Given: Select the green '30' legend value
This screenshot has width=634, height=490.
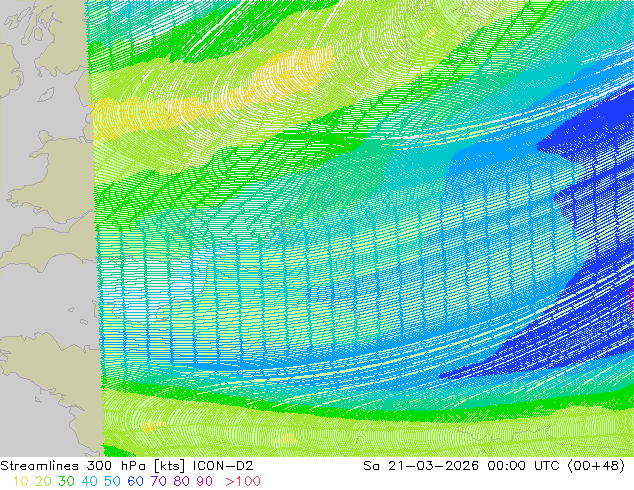Looking at the screenshot, I should tap(66, 482).
